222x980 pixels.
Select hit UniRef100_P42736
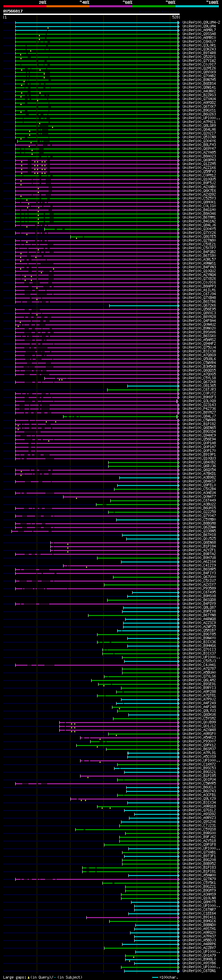(x=199, y=408)
